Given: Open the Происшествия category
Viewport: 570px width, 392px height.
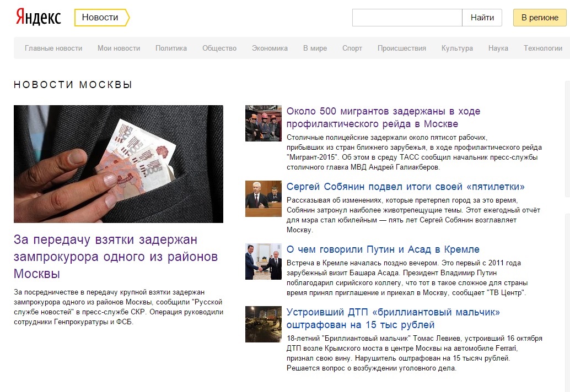Looking at the screenshot, I should [x=402, y=48].
